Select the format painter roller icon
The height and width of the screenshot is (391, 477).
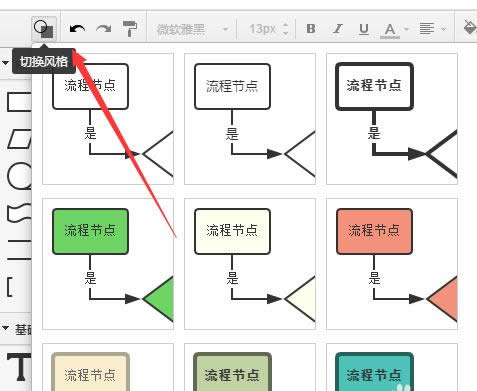(130, 29)
